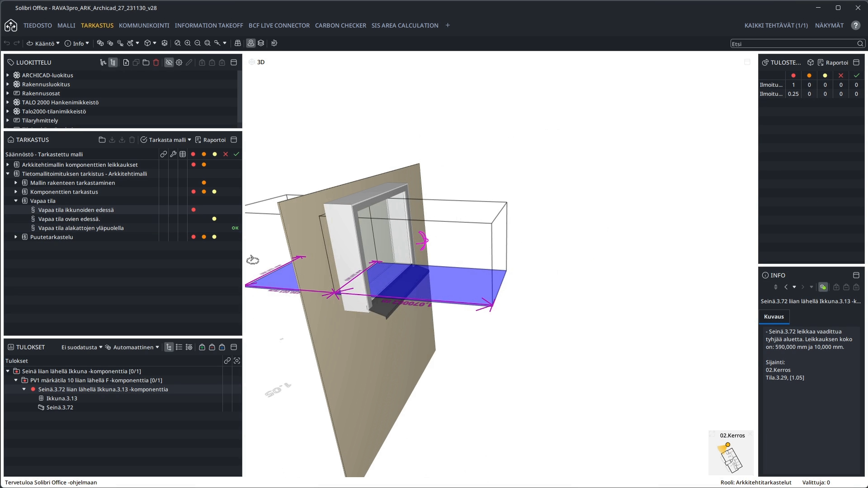Click the zoom to fit icon
The height and width of the screenshot is (488, 868).
[x=208, y=43]
